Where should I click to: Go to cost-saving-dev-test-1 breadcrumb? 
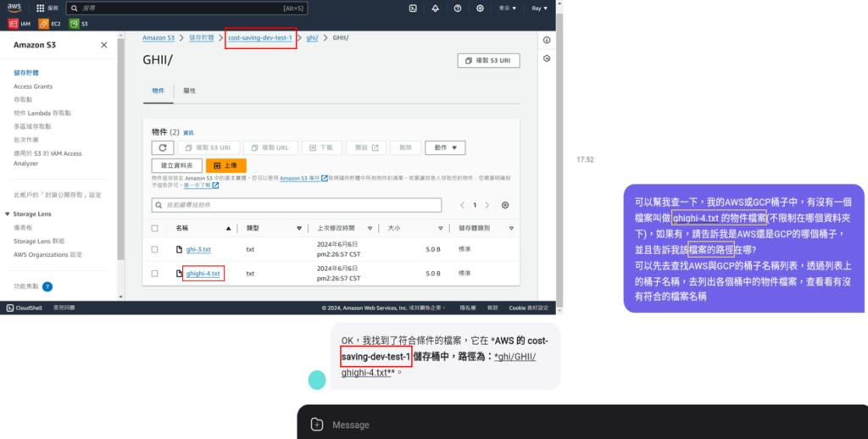pyautogui.click(x=260, y=37)
